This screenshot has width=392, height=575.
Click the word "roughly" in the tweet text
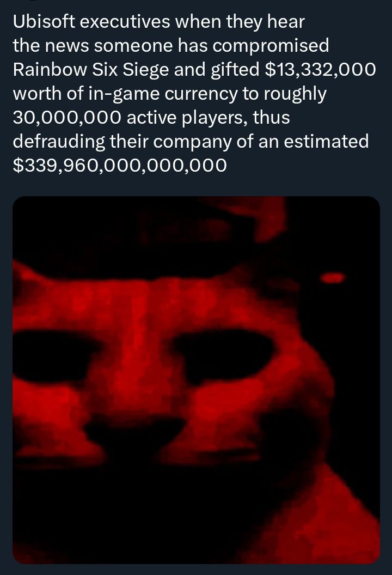point(295,94)
